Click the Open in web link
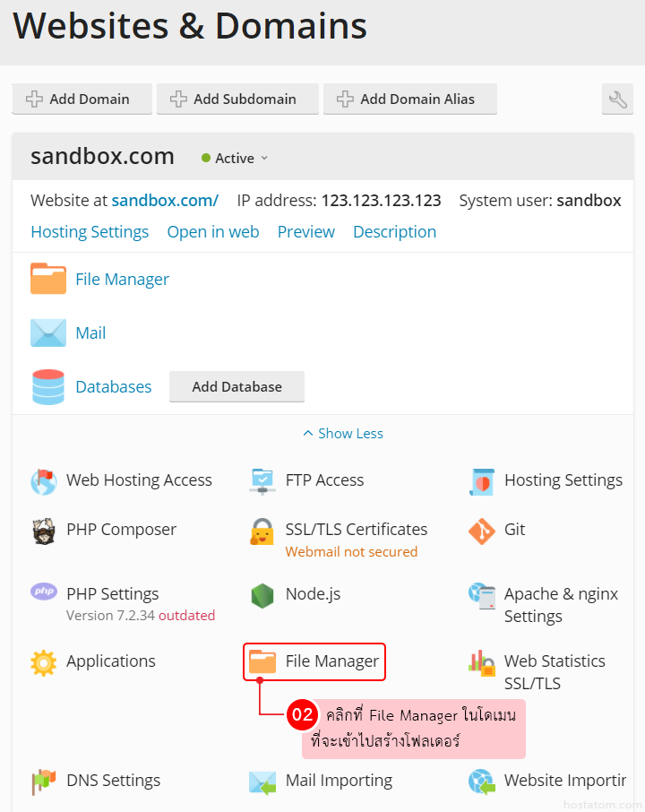645x812 pixels. (213, 232)
